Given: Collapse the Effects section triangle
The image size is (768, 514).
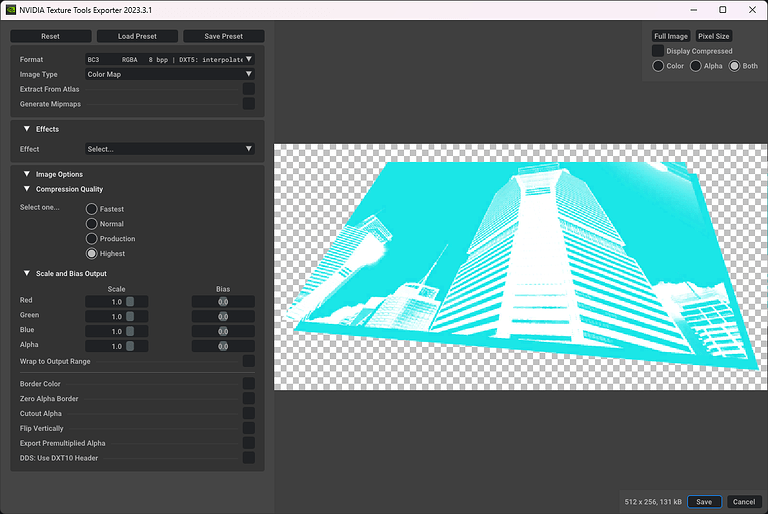Looking at the screenshot, I should tap(26, 129).
